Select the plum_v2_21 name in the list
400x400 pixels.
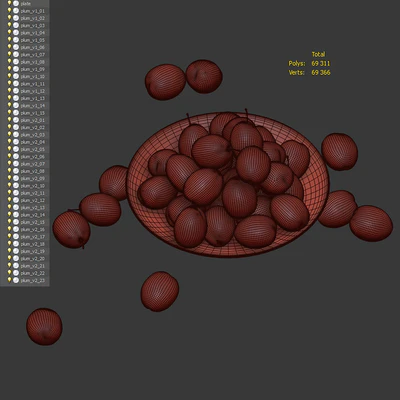pos(32,266)
